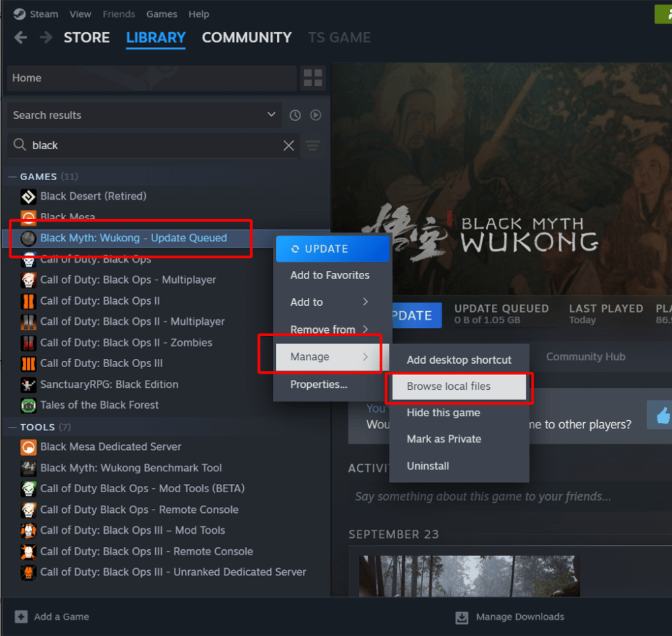Image resolution: width=672 pixels, height=636 pixels.
Task: Click the thumbs-up recommend icon
Action: click(663, 415)
